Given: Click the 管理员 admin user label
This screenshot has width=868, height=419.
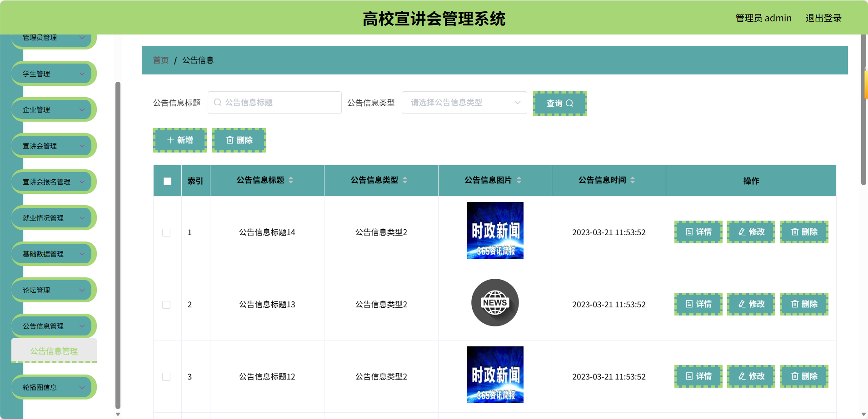Looking at the screenshot, I should pyautogui.click(x=763, y=18).
